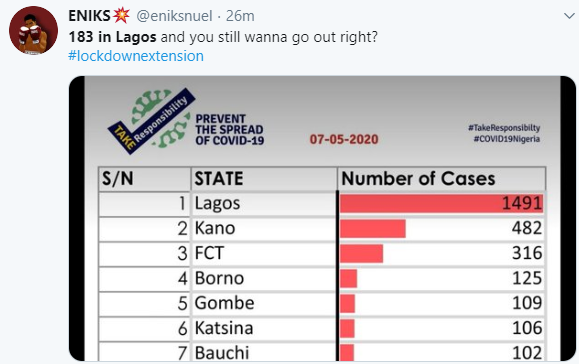
Task: Click the Gombe state name
Action: pos(225,303)
